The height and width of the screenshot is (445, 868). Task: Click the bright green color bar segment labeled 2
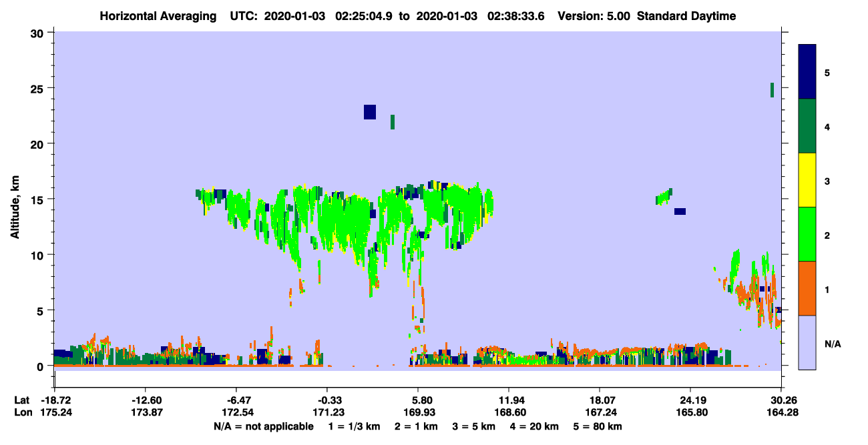coord(807,234)
